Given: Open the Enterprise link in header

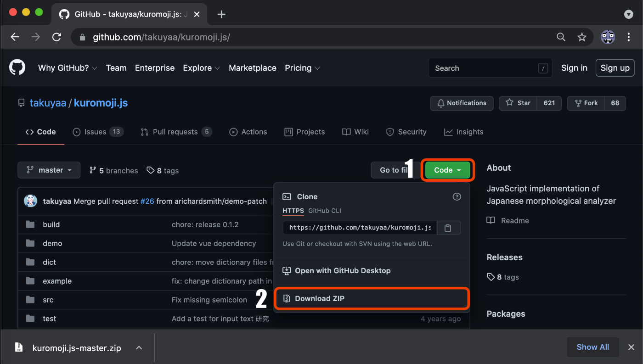Looking at the screenshot, I should tap(155, 68).
